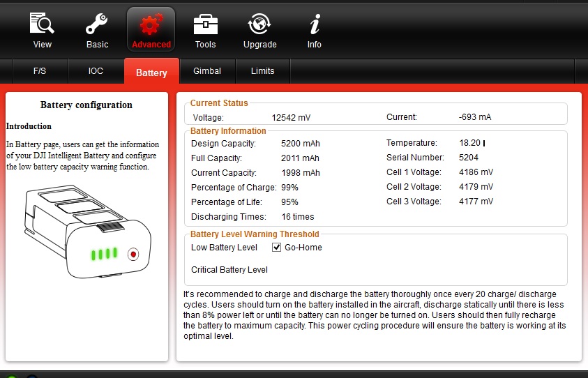The height and width of the screenshot is (378, 588).
Task: Open the Info icon
Action: tap(315, 26)
